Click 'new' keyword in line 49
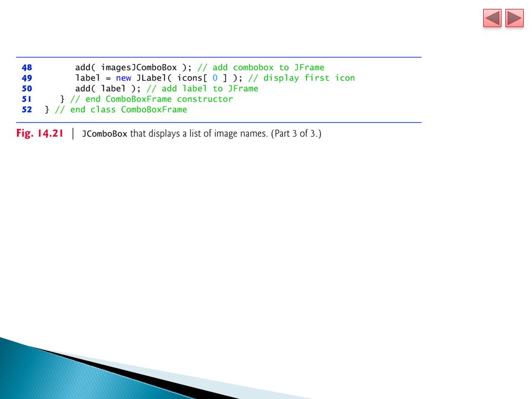The image size is (532, 399). (124, 78)
